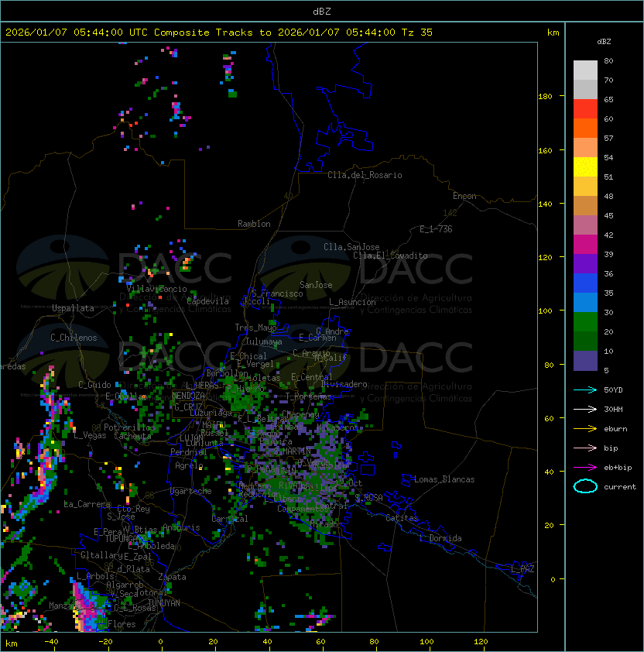This screenshot has width=644, height=652.
Task: Click the 'C_Guido' map label
Action: point(94,385)
